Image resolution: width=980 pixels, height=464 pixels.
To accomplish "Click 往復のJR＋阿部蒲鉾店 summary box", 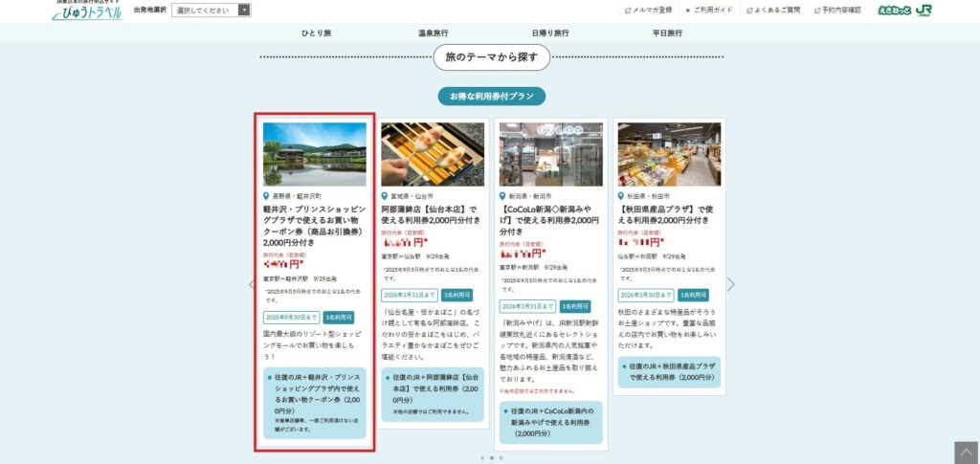I will click(x=433, y=394).
